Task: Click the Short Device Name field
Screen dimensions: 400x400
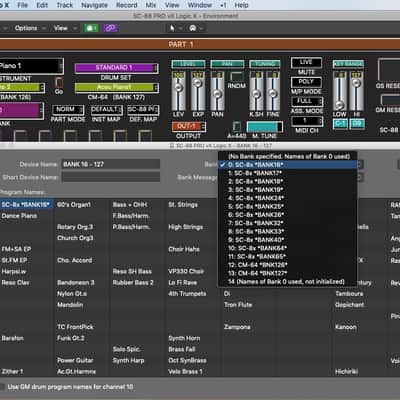Action: coord(111,177)
